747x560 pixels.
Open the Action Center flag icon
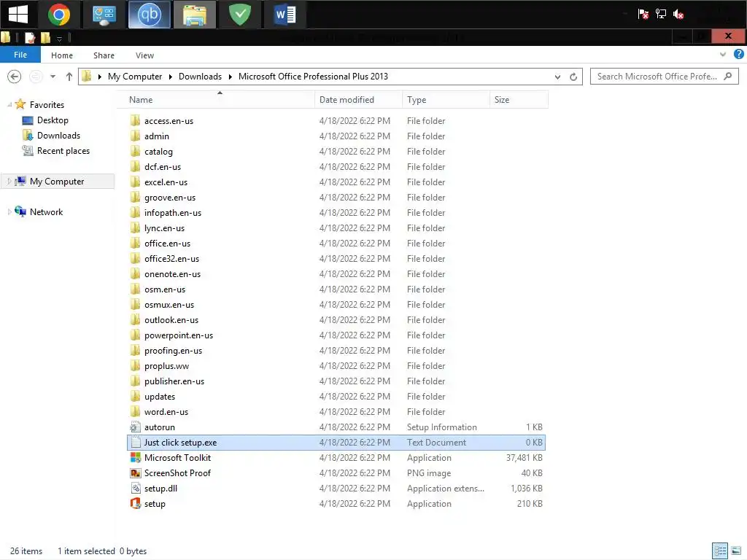coord(643,14)
